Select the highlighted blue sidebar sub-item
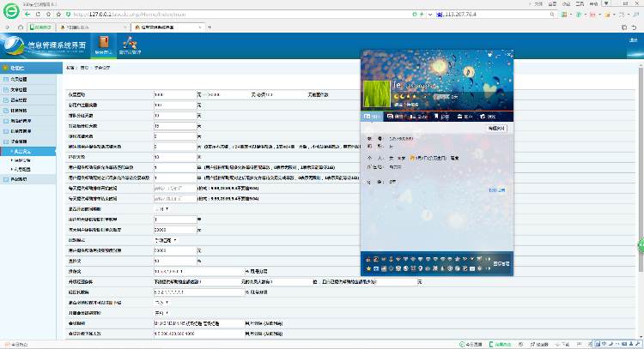Screen dimensions: 644x349 [x=28, y=151]
